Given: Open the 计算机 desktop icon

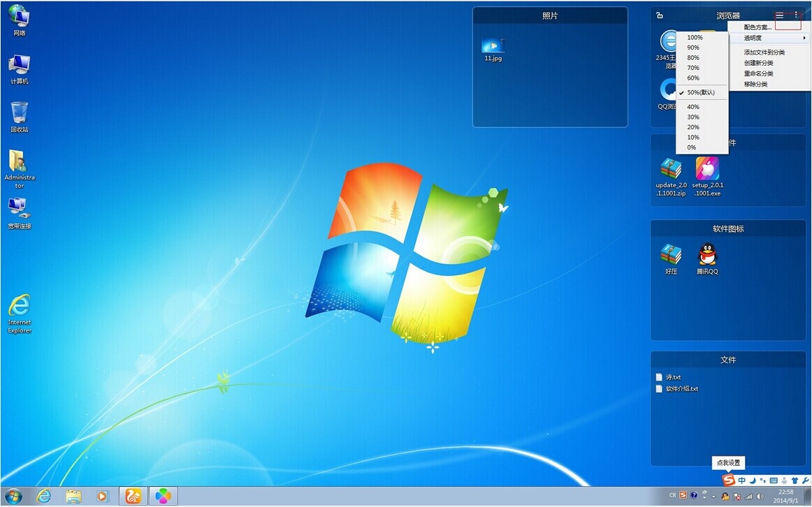Looking at the screenshot, I should click(19, 69).
